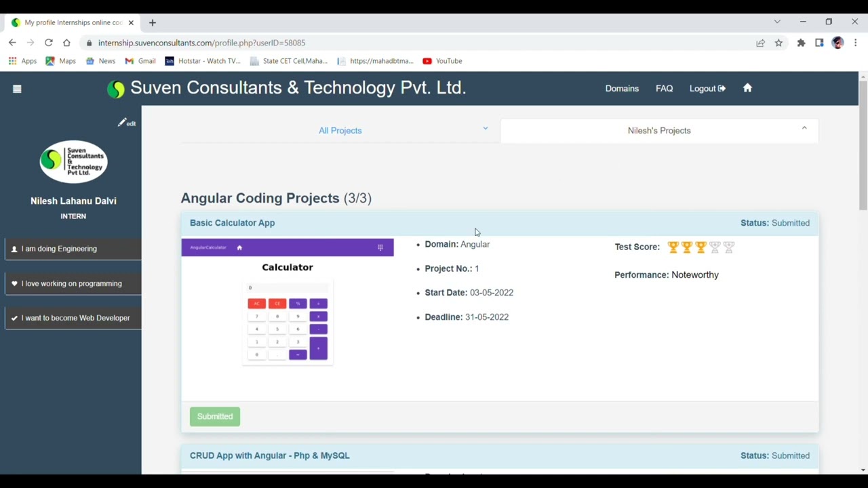The image size is (868, 488).
Task: Select 'I love working on programming' item
Action: pos(73,283)
